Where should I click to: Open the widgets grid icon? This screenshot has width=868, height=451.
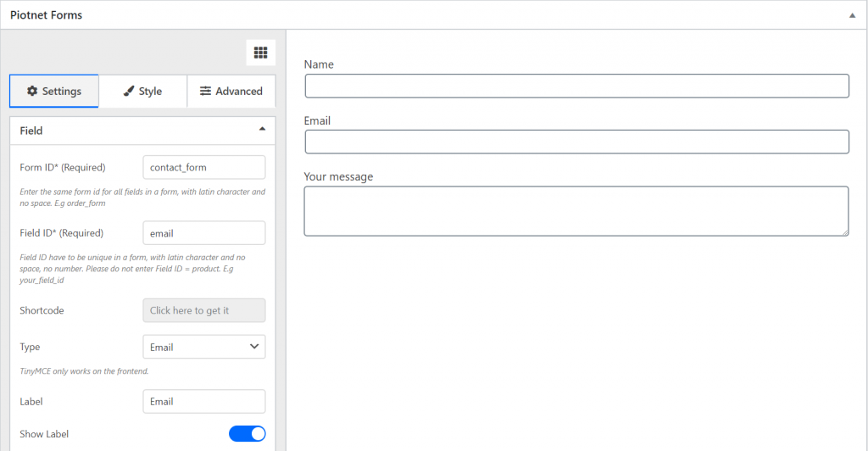261,53
